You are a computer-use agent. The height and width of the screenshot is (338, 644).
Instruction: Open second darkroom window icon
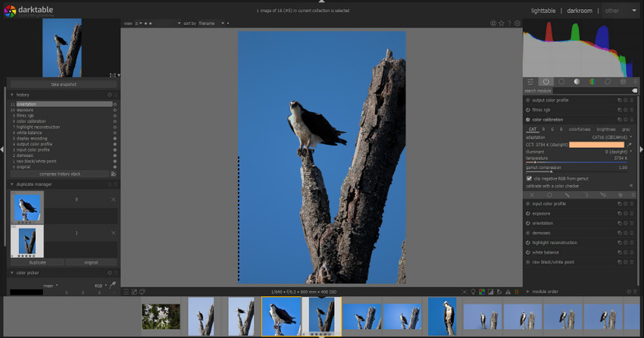(142, 292)
